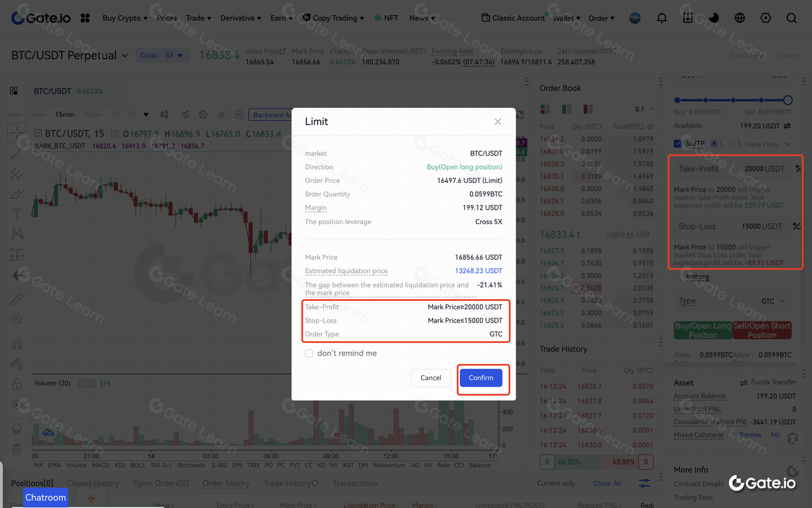Open the user avatar profile
812x508 pixels.
635,18
